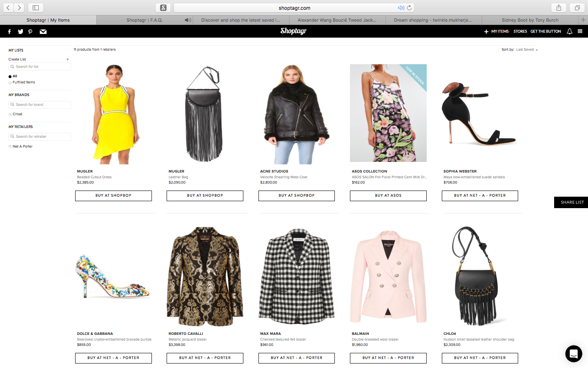Click the SHARE LIST button
Viewport: 588px width, 368px height.
coord(572,202)
